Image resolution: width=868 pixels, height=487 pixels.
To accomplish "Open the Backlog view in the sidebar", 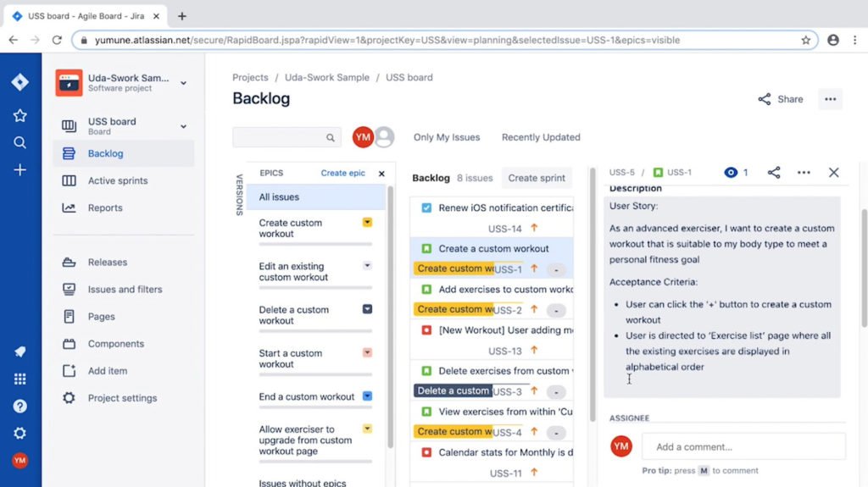I will pyautogui.click(x=124, y=153).
